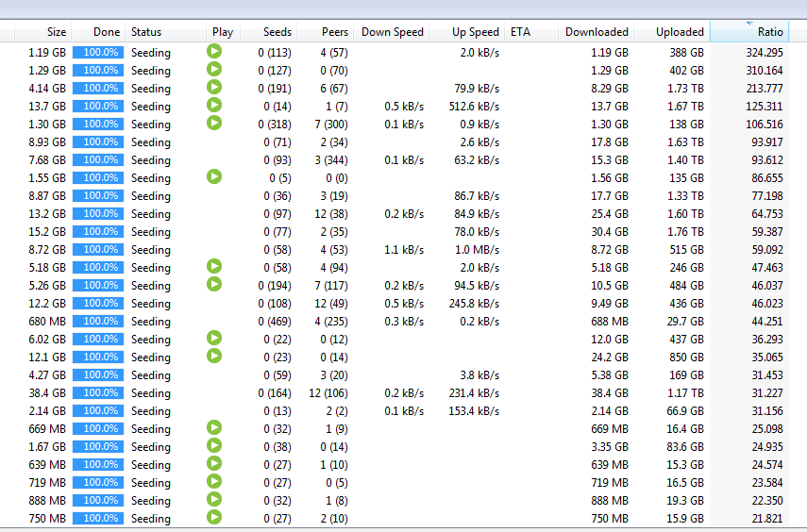Viewport: 807px width, 532px height.
Task: Click play icon in the 86.655 ratio row
Action: (214, 177)
